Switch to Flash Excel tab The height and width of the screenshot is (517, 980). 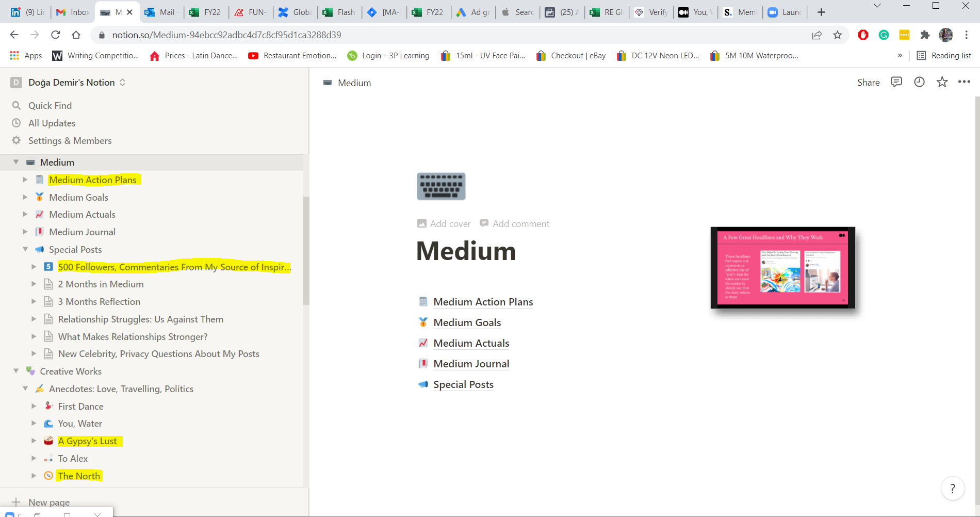coord(340,12)
